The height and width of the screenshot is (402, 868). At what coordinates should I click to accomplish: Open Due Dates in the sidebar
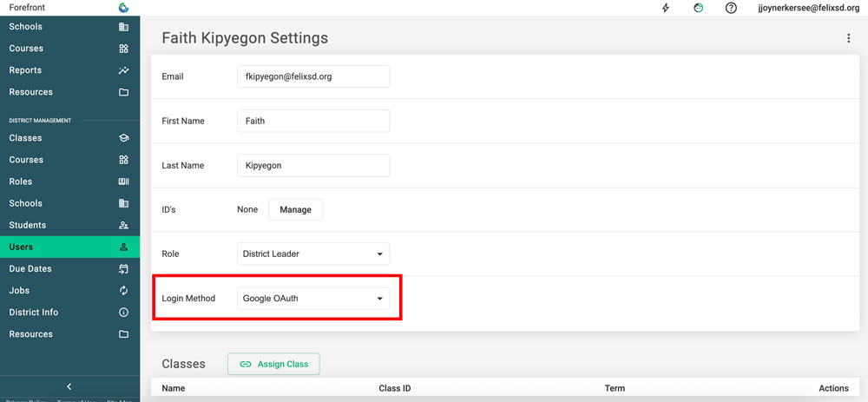[69, 268]
